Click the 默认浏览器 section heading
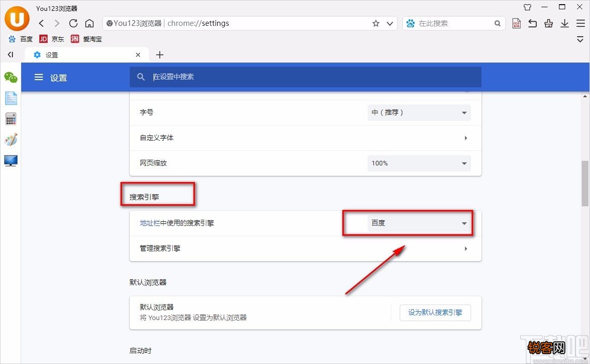Screen dimensions: 590x364 click(148, 282)
